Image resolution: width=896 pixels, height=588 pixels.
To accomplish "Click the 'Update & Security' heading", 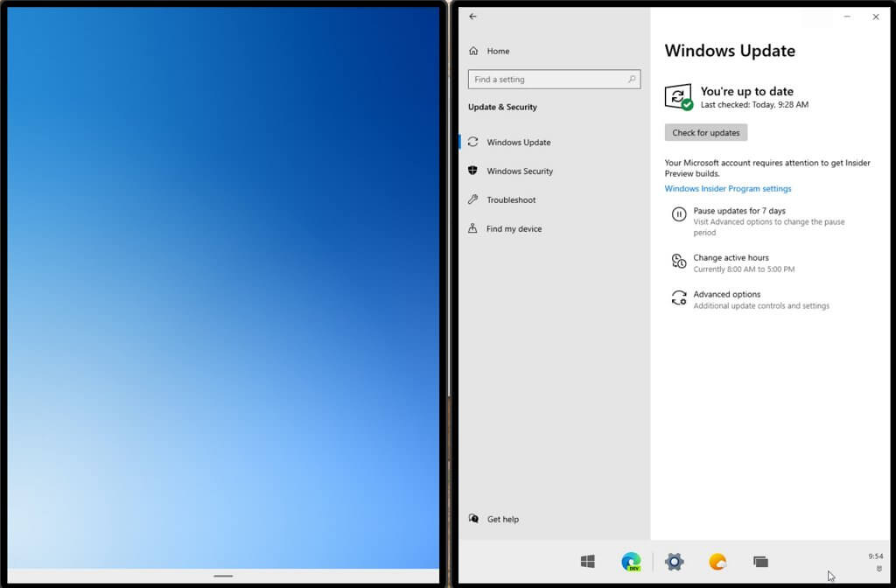I will point(502,107).
